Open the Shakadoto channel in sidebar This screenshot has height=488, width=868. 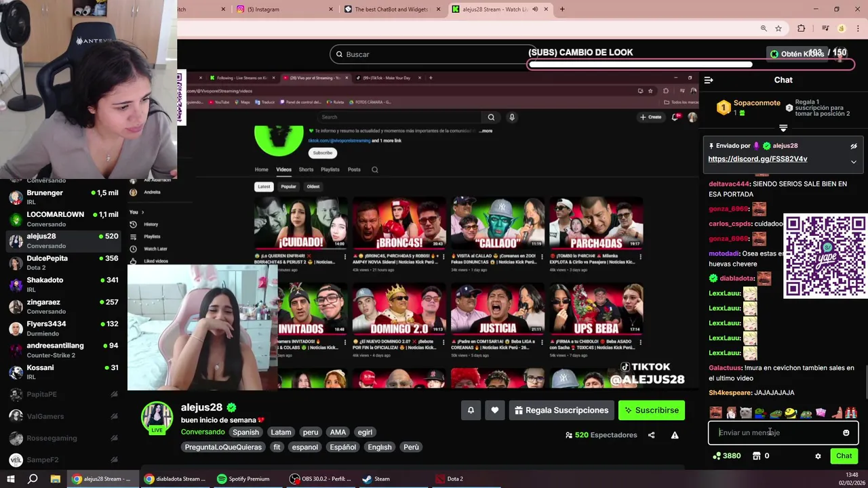[x=64, y=284]
